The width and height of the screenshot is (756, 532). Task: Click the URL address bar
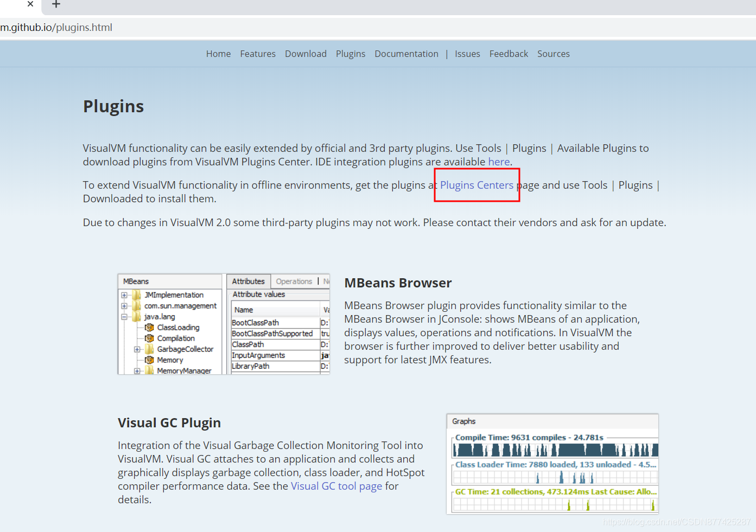click(378, 27)
